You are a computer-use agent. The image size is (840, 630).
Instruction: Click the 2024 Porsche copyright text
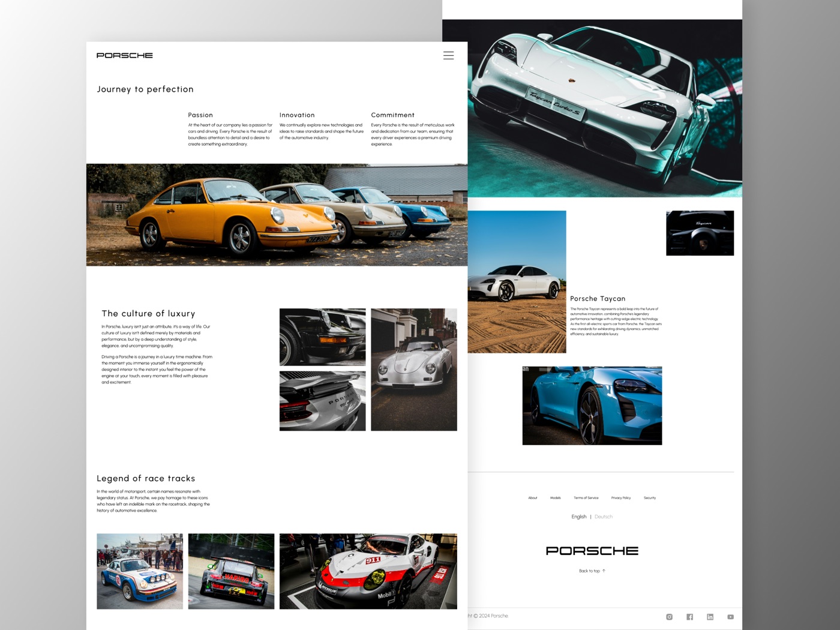coord(488,616)
